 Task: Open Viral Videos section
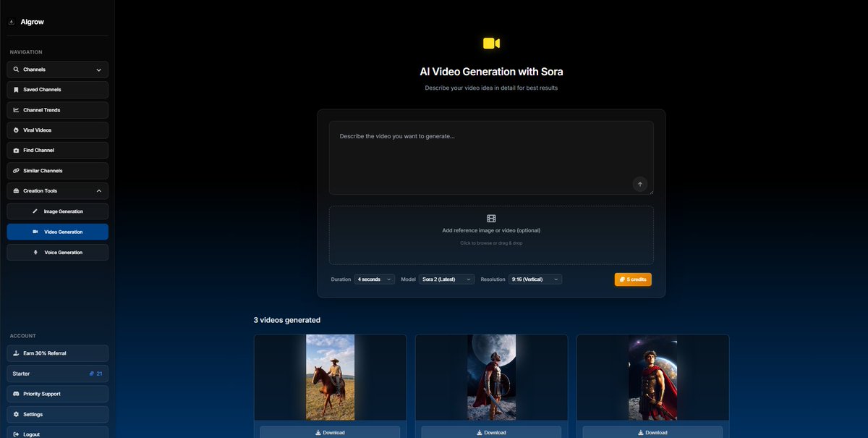(x=58, y=130)
